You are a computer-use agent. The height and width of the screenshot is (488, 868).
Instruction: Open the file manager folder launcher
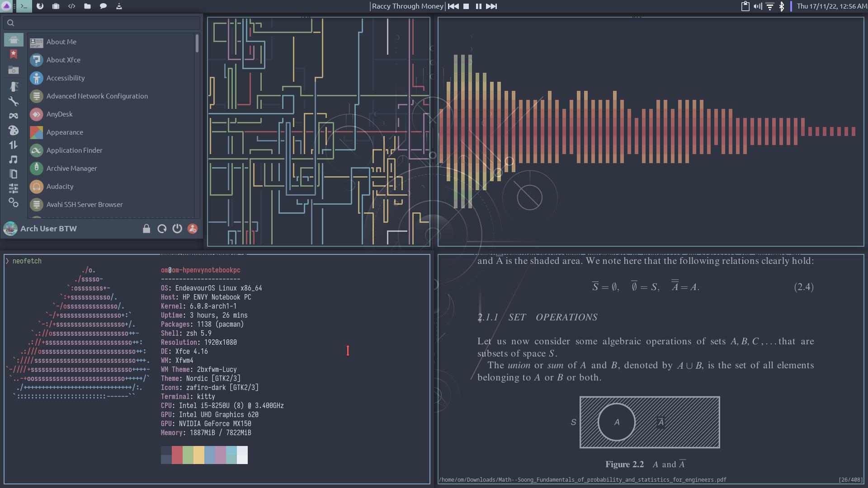click(x=87, y=6)
